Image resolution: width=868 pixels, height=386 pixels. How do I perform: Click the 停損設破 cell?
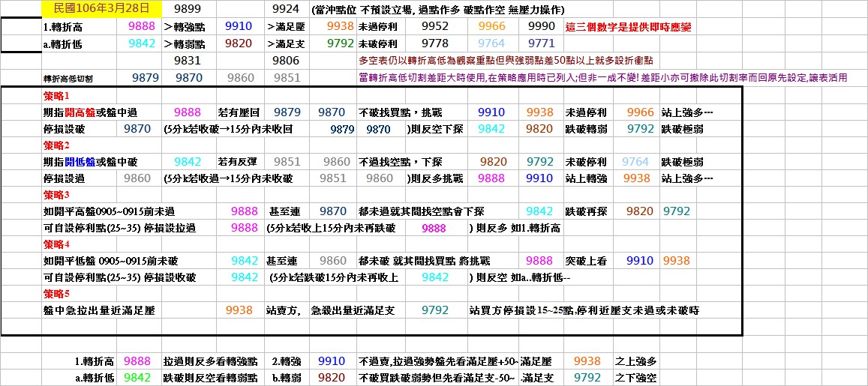pyautogui.click(x=64, y=130)
